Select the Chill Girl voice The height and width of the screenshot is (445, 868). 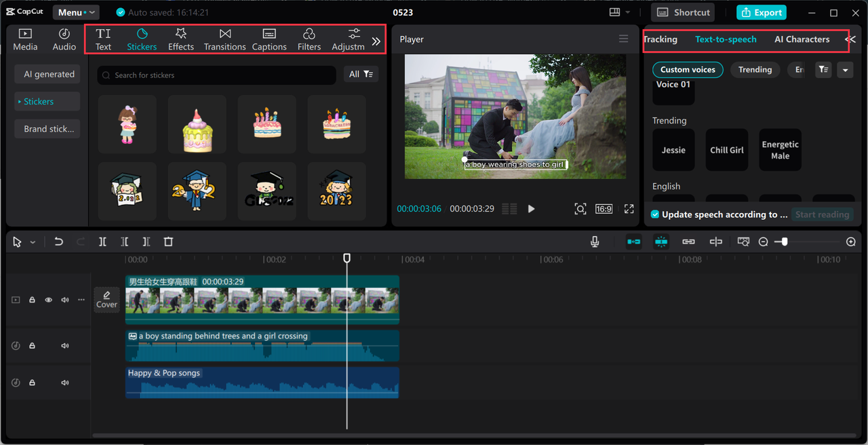point(727,150)
